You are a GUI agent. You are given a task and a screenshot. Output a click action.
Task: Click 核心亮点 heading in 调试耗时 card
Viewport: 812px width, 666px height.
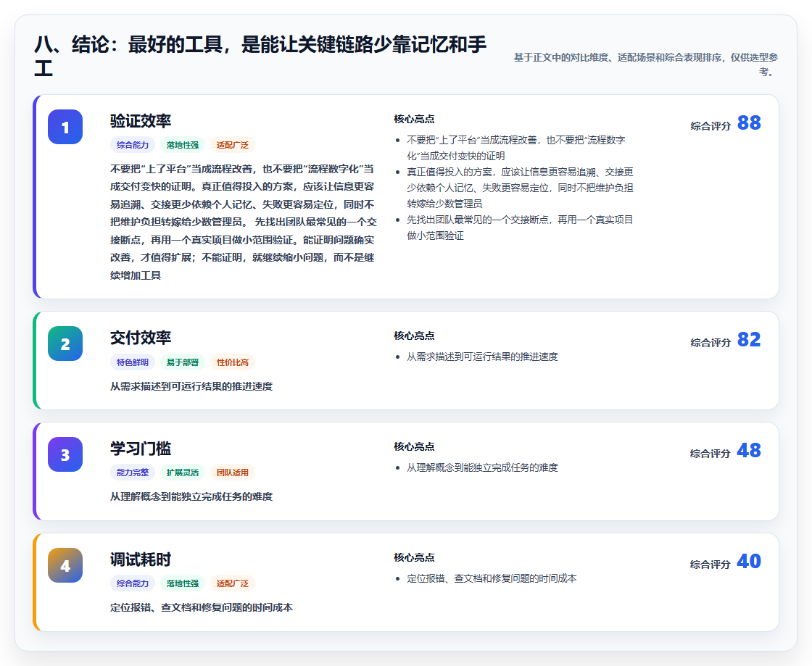point(414,557)
